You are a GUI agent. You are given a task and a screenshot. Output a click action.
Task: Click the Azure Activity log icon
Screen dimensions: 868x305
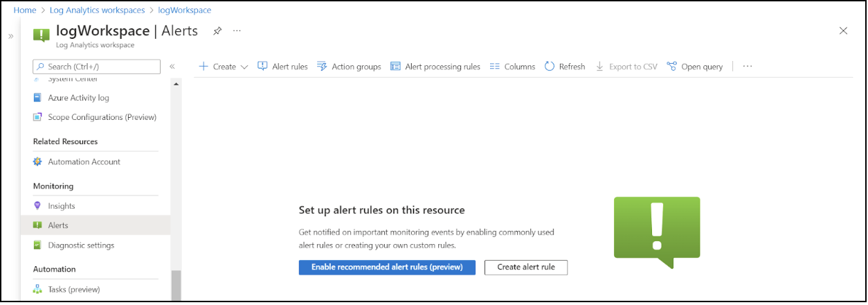point(38,98)
